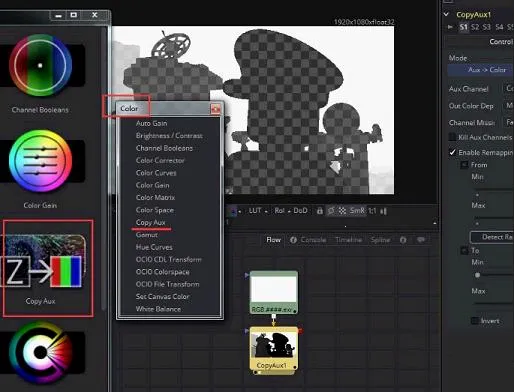This screenshot has width=514, height=392.
Task: Choose Color Space from the Color list
Action: [x=155, y=210]
